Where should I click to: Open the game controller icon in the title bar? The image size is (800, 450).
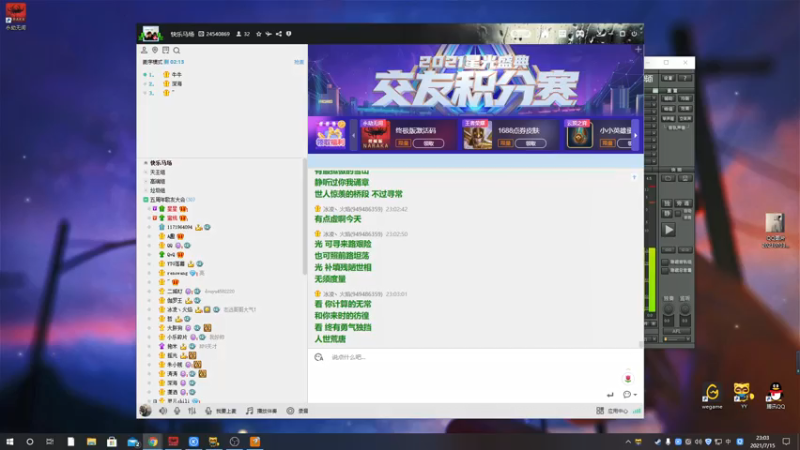click(580, 34)
